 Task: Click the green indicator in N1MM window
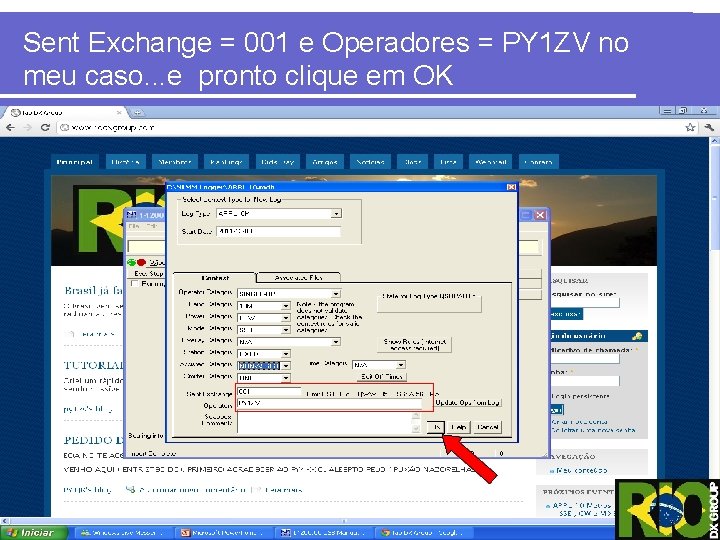click(131, 263)
